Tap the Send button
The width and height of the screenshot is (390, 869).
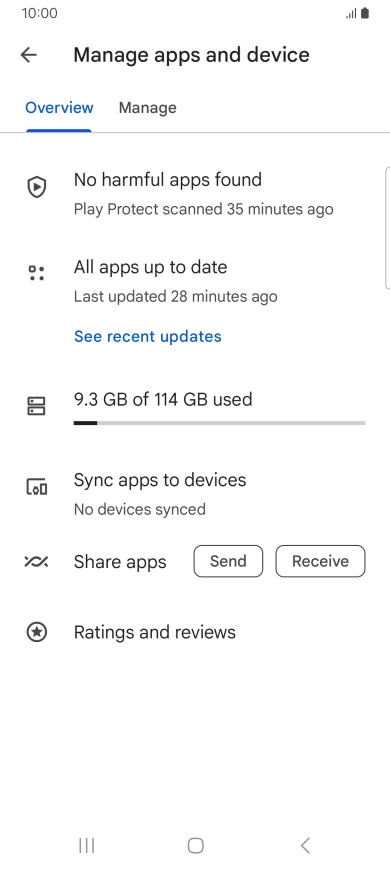tap(228, 561)
